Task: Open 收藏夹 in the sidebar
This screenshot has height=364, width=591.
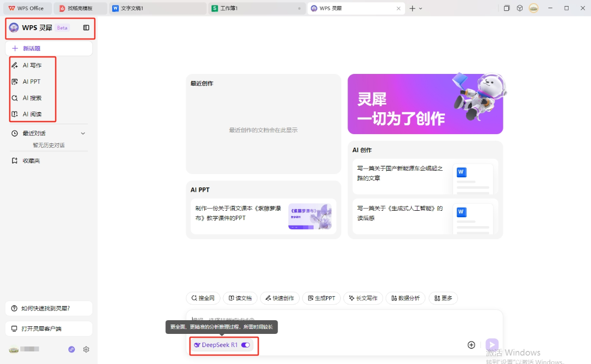Action: (31, 161)
